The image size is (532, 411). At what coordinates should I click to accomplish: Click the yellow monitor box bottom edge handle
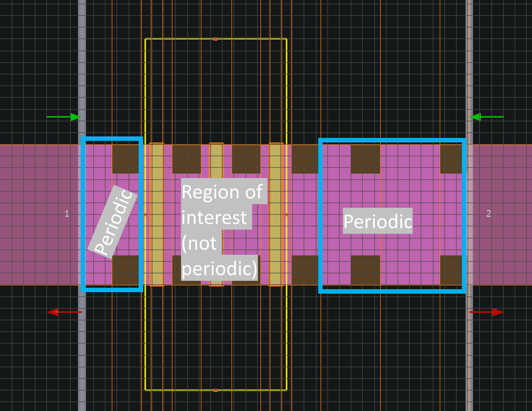[x=216, y=390]
